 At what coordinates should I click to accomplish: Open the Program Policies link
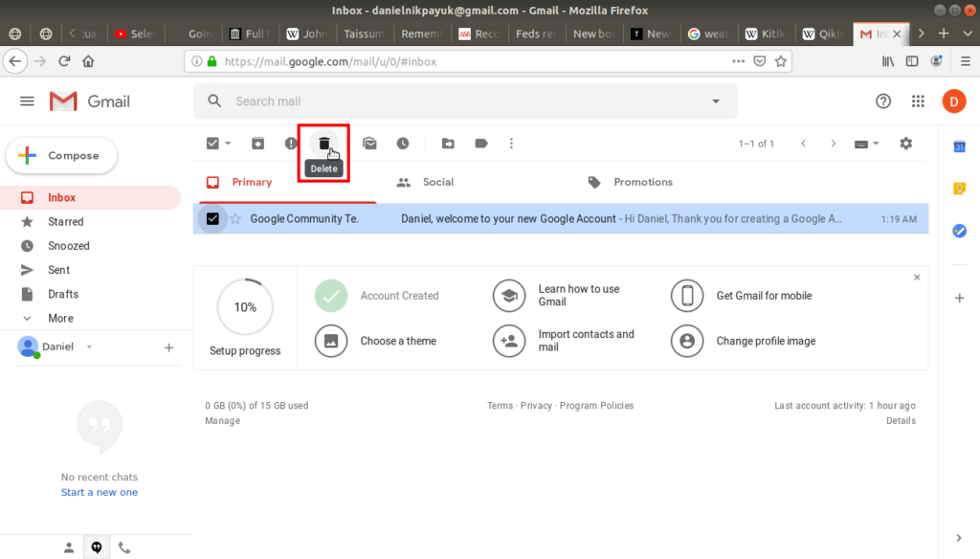point(596,406)
